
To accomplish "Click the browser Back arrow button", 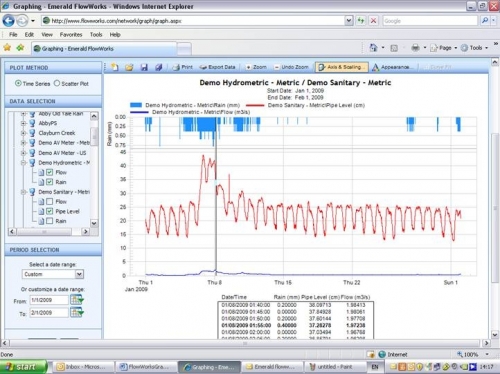I will coord(8,21).
